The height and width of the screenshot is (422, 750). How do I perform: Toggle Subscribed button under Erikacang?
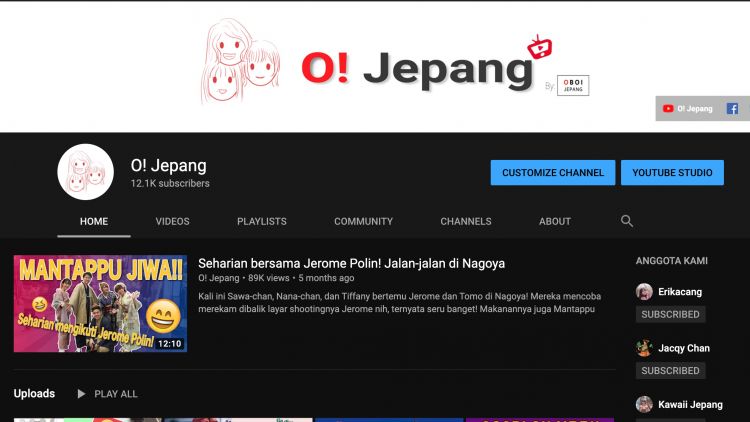[670, 314]
